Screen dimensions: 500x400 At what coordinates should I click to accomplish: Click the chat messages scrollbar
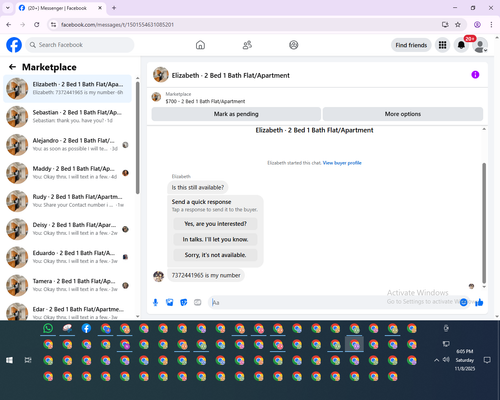point(484,223)
